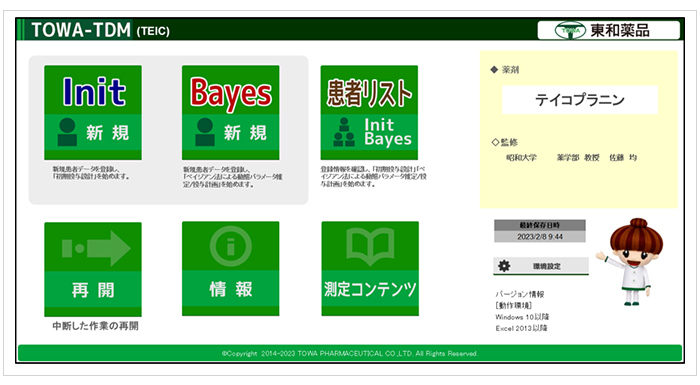Screen dimensions: 700x385
Task: Click the circled i info icon
Action: coord(231,247)
